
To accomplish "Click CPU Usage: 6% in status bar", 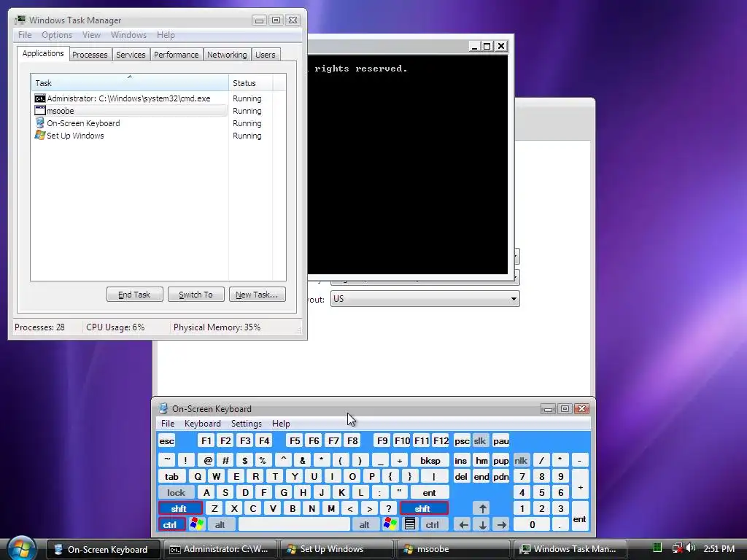I will pyautogui.click(x=115, y=327).
